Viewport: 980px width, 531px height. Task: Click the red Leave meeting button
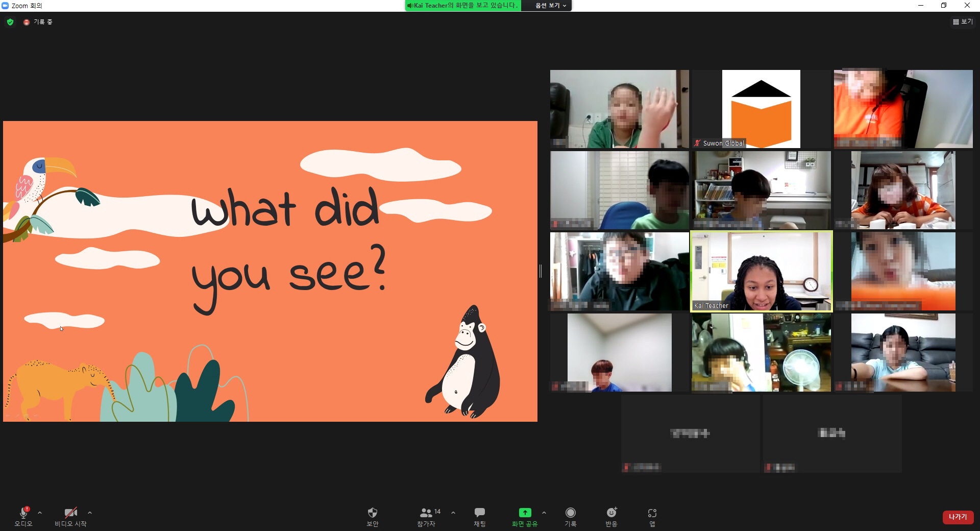(x=958, y=517)
